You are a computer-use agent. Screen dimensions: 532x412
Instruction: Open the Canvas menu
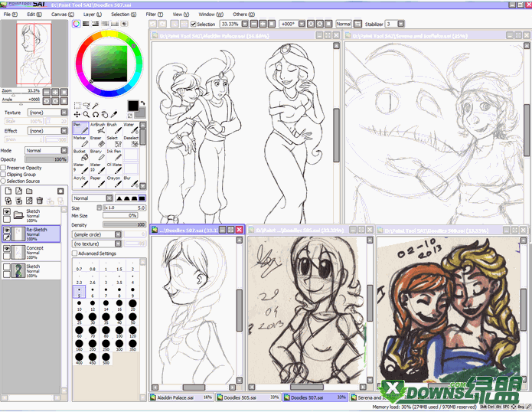[63, 15]
